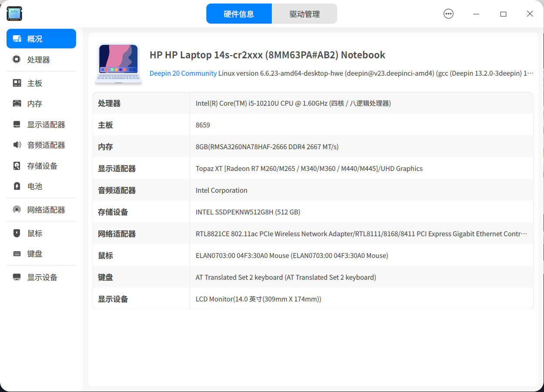Select the Intel Corporation audio value
The image size is (544, 392).
tap(221, 190)
